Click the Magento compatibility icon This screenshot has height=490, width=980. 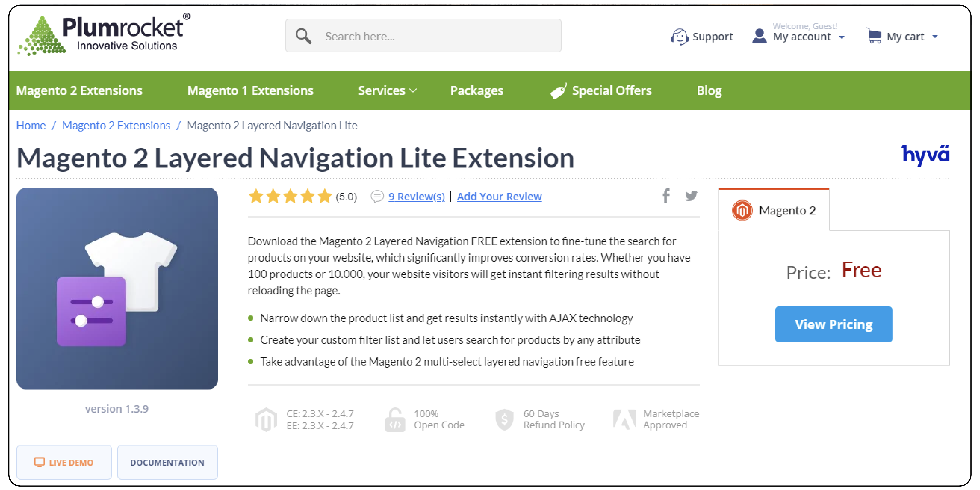[x=266, y=420]
